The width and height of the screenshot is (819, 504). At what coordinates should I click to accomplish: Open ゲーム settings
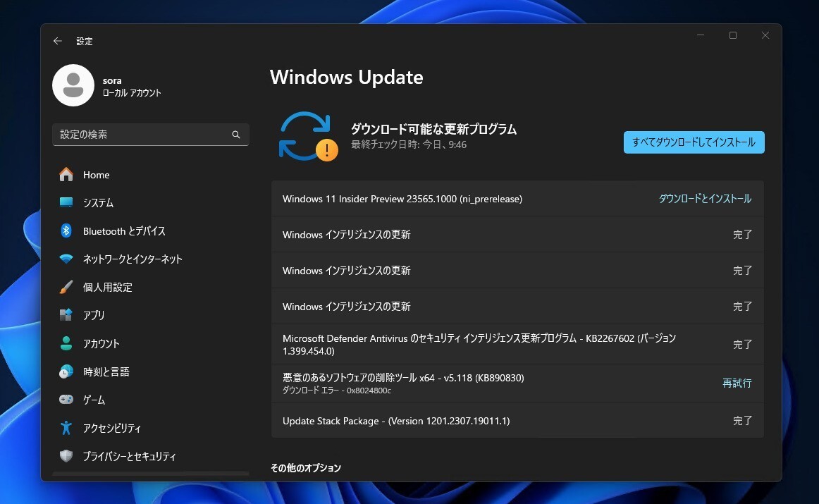(x=94, y=400)
